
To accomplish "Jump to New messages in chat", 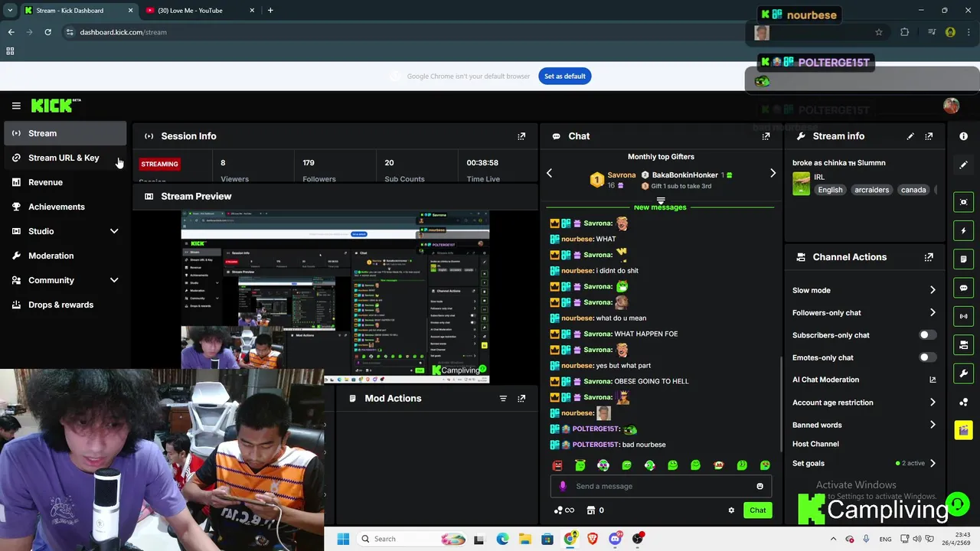I will (660, 207).
